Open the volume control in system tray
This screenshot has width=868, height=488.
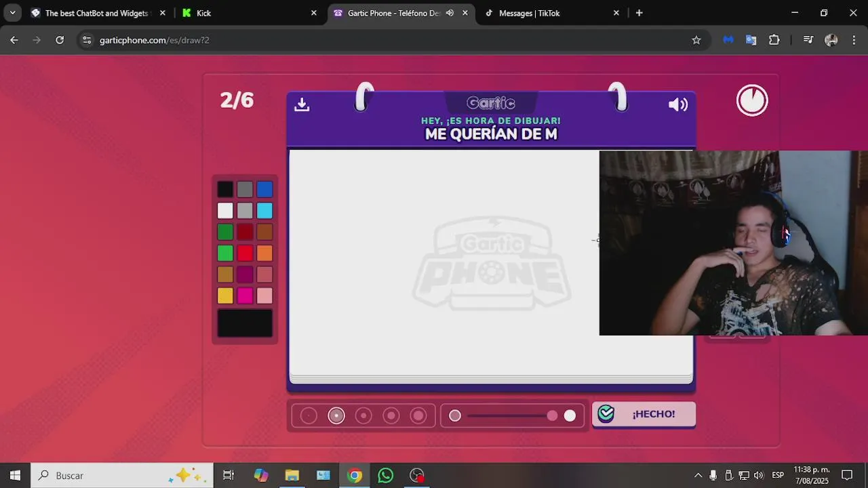(758, 475)
